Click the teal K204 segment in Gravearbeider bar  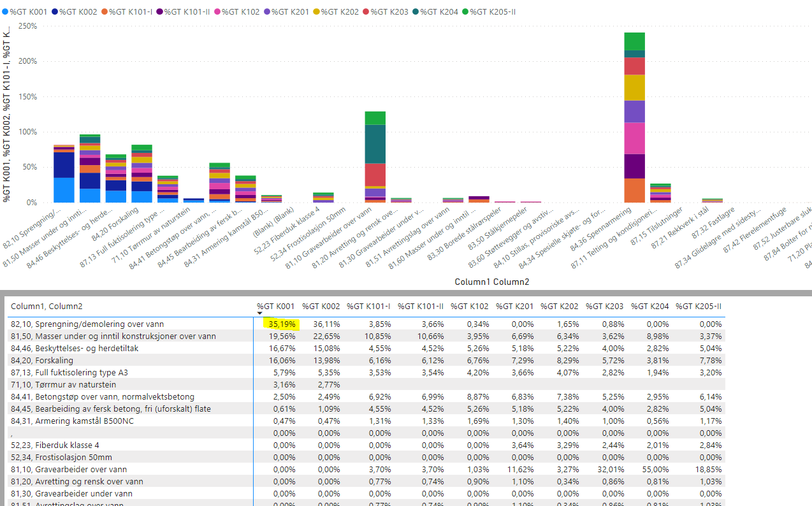tap(375, 144)
